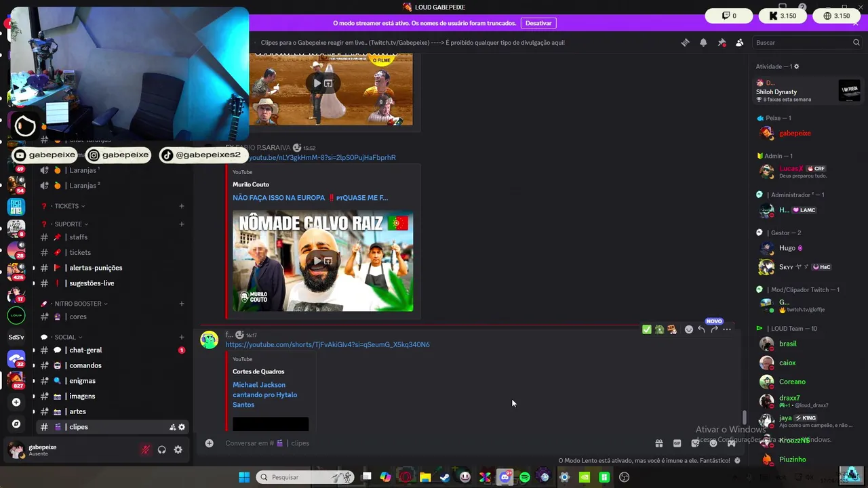Create channel in NITRO BOOSTER plus
The height and width of the screenshot is (488, 868).
(x=182, y=304)
